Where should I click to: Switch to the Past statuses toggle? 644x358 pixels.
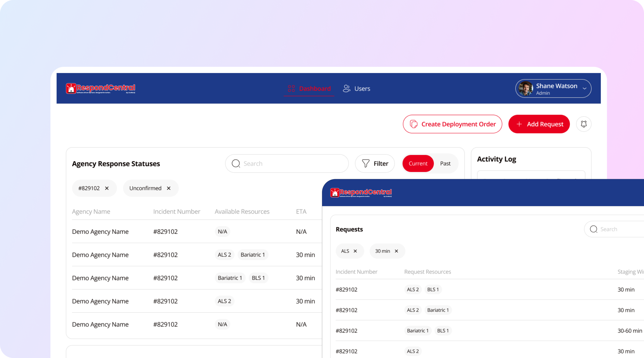(x=445, y=164)
